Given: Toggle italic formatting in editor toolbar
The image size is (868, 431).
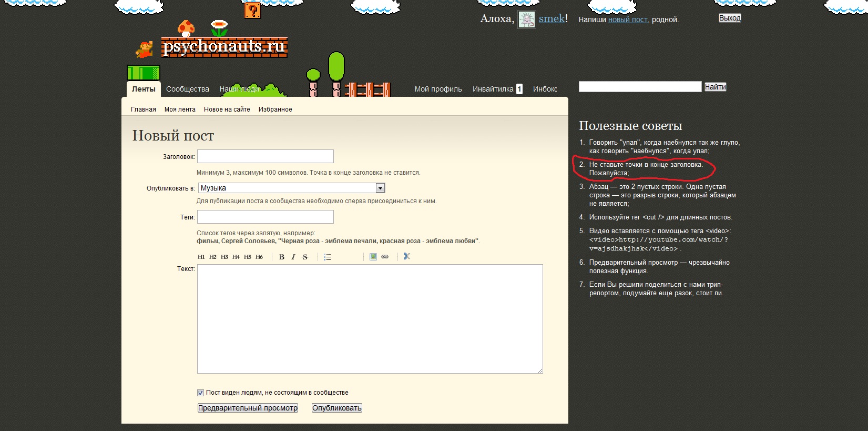Looking at the screenshot, I should (x=293, y=257).
